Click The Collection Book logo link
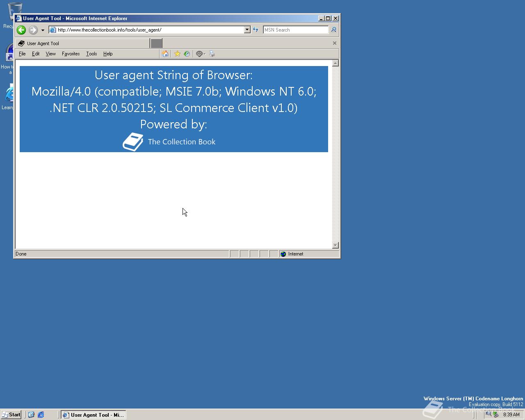Image resolution: width=525 pixels, height=420 pixels. click(169, 142)
